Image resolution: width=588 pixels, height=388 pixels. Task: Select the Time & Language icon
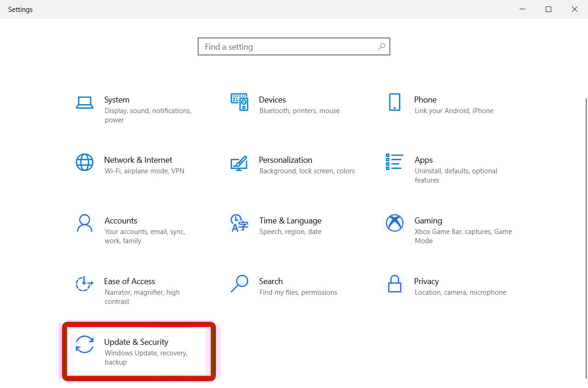[239, 224]
